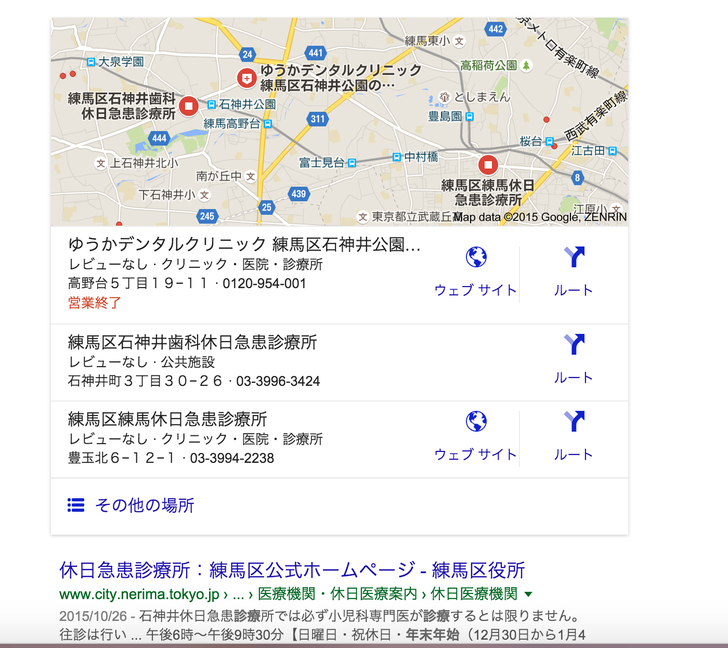Click the red 営業終了 status text
Viewport: 728px width, 648px height.
click(x=95, y=303)
